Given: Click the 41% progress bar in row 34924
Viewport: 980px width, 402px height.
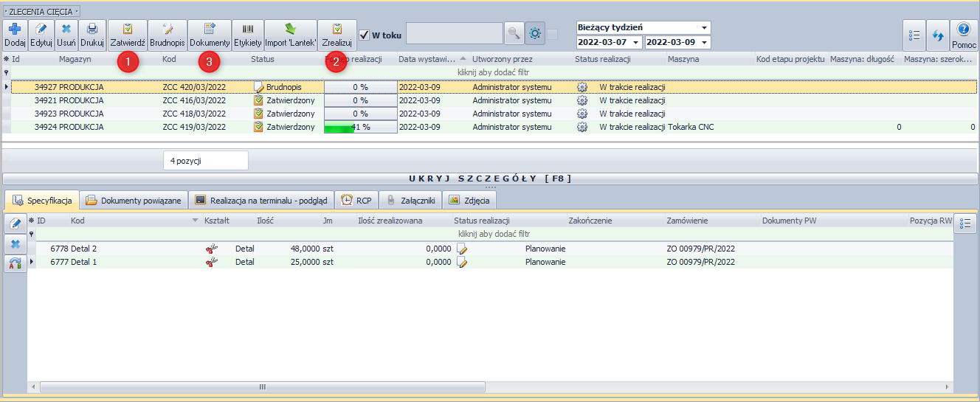Looking at the screenshot, I should pos(360,127).
